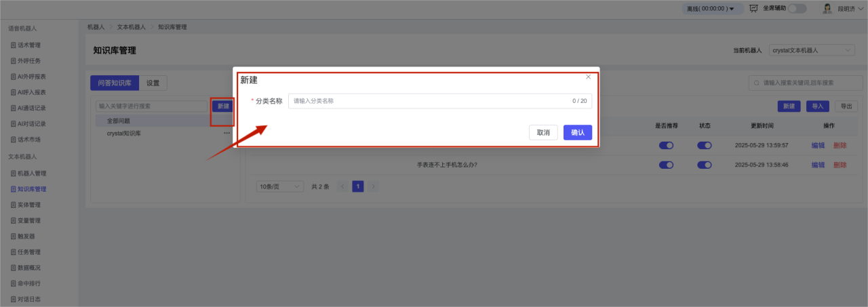Viewport: 868px width, 307px height.
Task: Click the 数据概况 sidebar icon
Action: click(14, 268)
